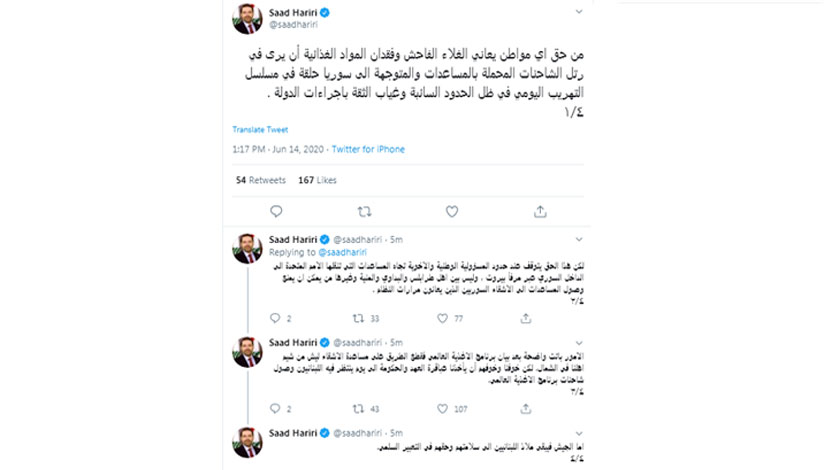Retweet the reply with 33 retweets
836x470 pixels.
click(x=358, y=318)
